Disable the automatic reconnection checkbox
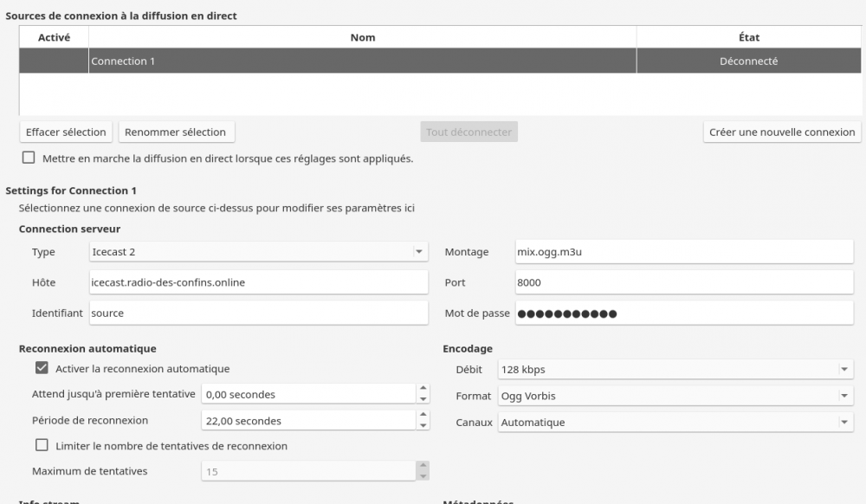 click(x=42, y=368)
